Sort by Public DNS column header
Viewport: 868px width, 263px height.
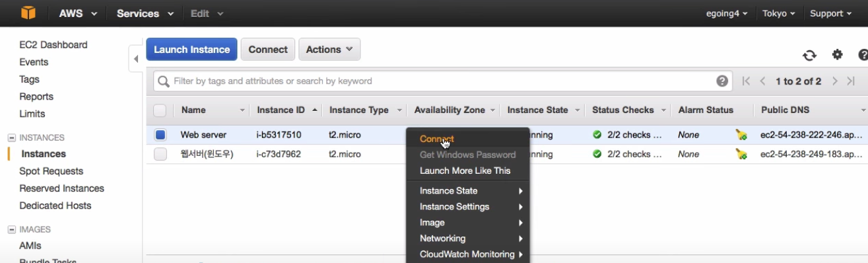pos(785,110)
